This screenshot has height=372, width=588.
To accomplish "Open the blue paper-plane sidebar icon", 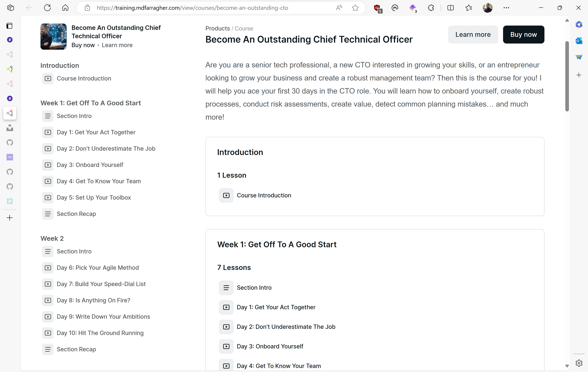I will 579,57.
